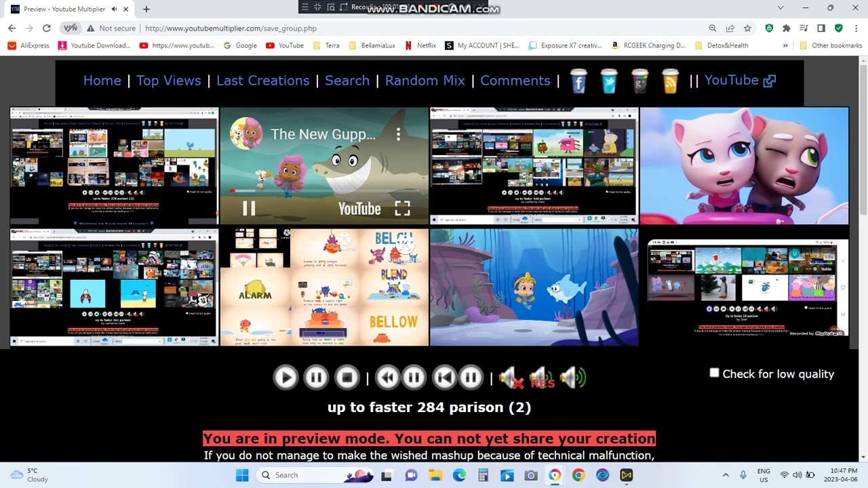Open the Youtube Download bookmark
868x488 pixels.
(94, 45)
